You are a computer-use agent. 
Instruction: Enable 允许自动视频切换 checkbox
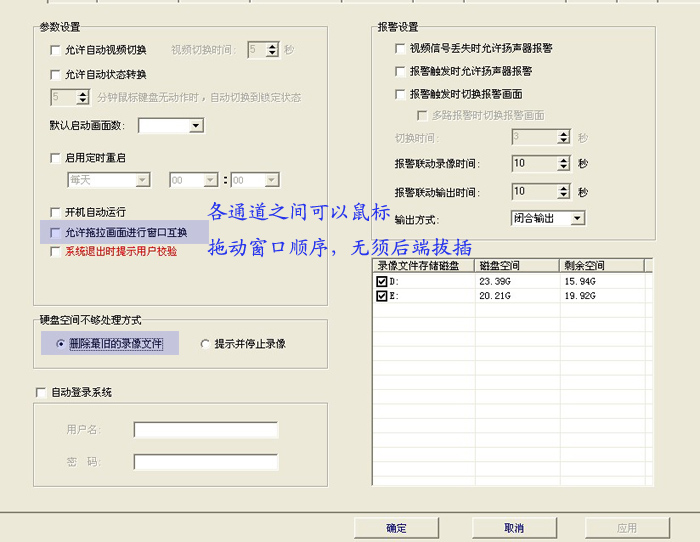coord(55,49)
